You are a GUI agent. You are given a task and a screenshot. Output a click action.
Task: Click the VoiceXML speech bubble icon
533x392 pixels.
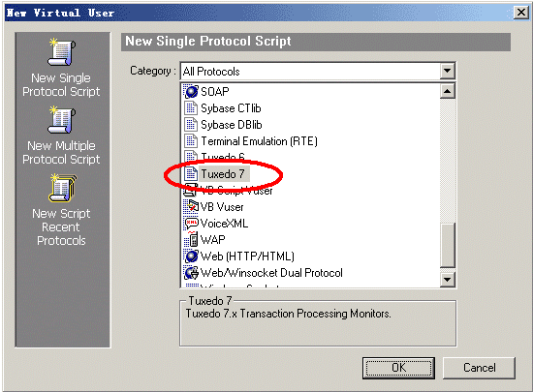[x=191, y=224]
